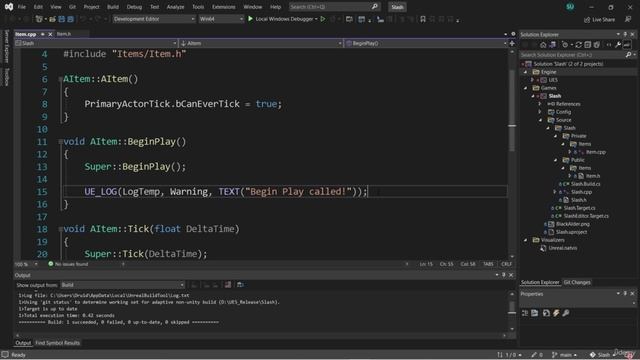Click the main branch in status bar
This screenshot has height=360, width=640.
565,355
